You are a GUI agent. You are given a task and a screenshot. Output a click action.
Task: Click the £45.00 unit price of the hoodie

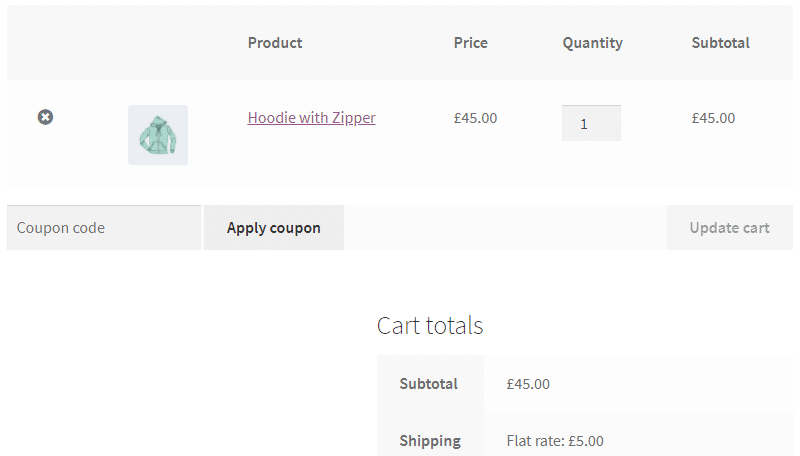pos(475,118)
